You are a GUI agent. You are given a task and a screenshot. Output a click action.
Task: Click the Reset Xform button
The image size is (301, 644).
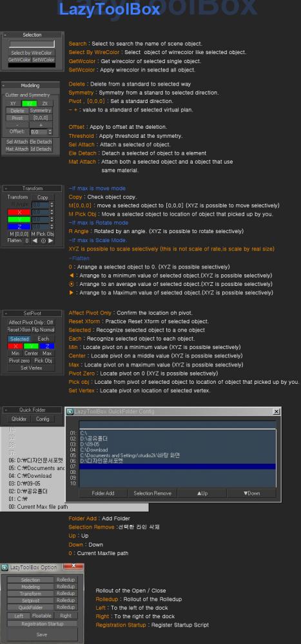[x=19, y=330]
